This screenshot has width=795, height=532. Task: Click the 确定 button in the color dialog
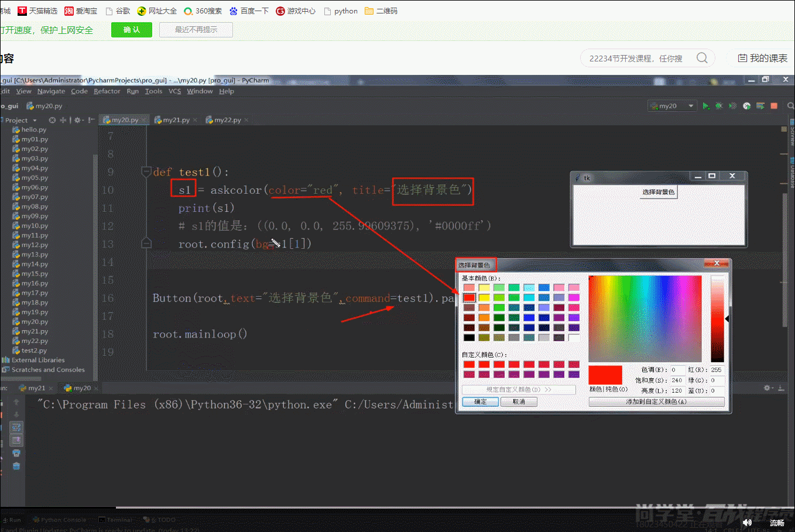pos(480,401)
